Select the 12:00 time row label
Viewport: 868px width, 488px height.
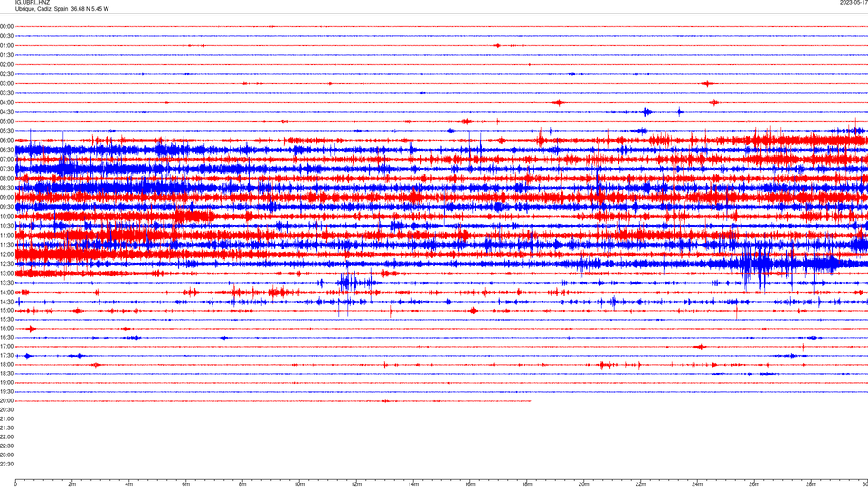[x=6, y=254]
